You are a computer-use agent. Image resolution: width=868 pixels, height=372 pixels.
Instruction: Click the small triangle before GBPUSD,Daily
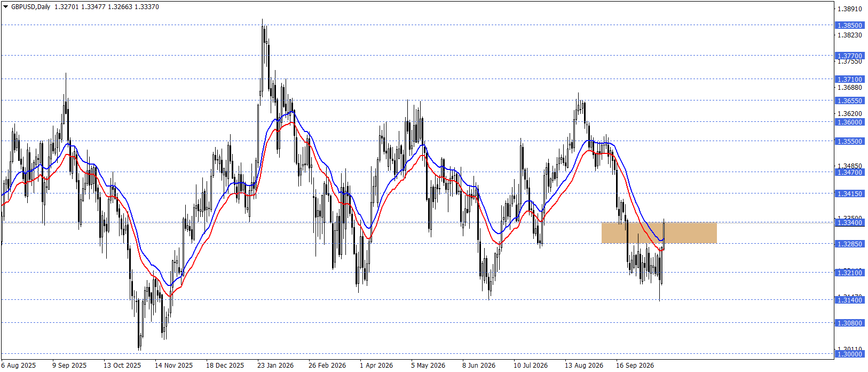pos(6,7)
